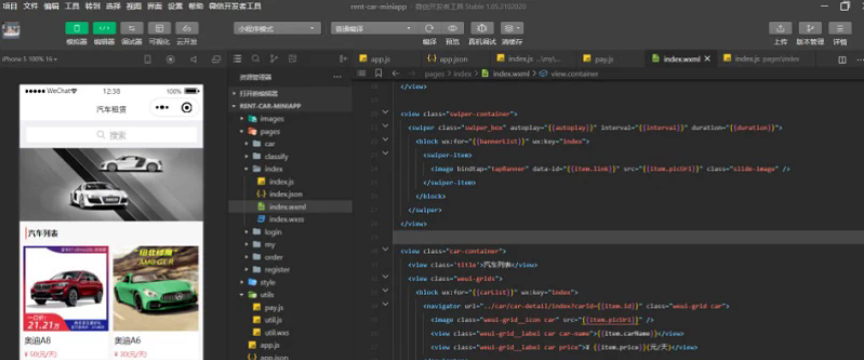Click the split editor icon
This screenshot has height=360, width=864.
click(842, 59)
